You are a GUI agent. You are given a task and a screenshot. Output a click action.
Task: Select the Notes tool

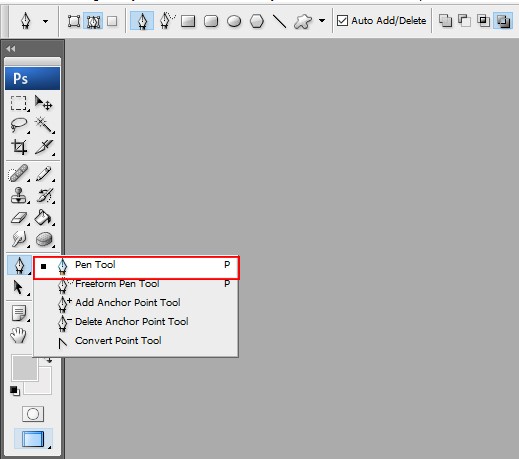(x=19, y=313)
